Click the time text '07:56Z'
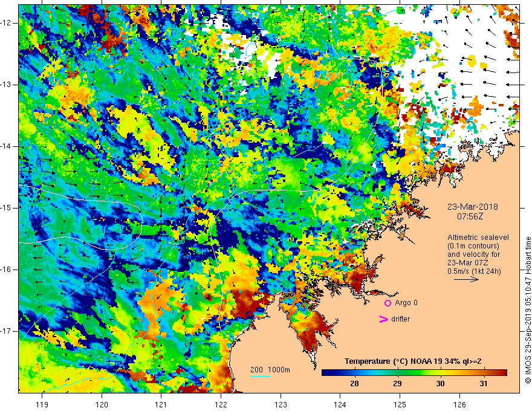The image size is (532, 411). click(x=470, y=216)
